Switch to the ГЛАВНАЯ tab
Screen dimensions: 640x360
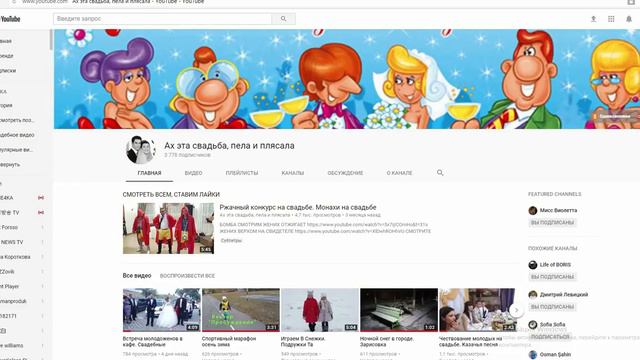[x=149, y=173]
